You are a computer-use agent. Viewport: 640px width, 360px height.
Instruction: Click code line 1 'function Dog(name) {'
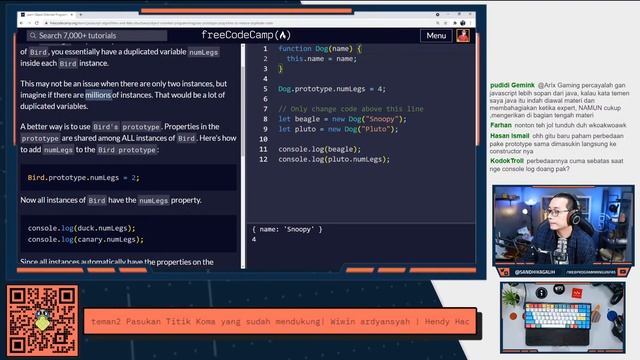pos(320,49)
